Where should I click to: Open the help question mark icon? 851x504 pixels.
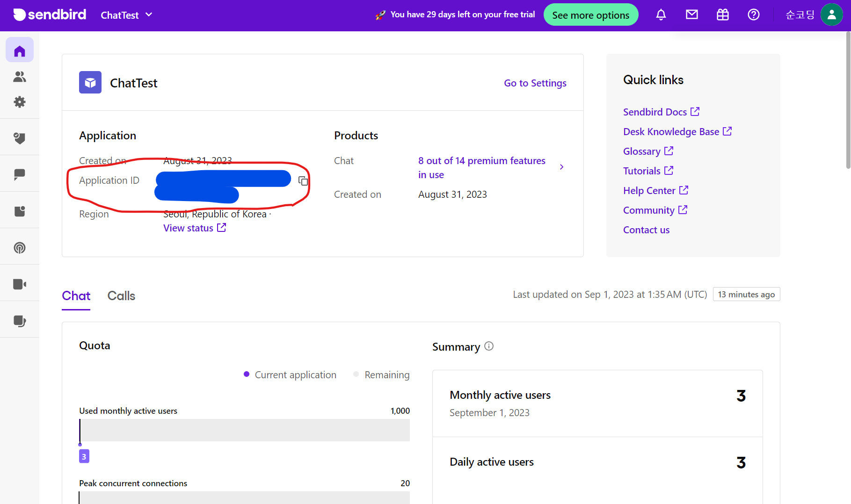click(x=754, y=15)
